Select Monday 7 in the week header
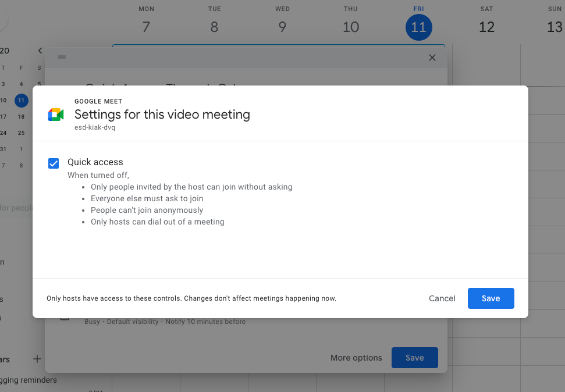The height and width of the screenshot is (392, 565). (146, 27)
